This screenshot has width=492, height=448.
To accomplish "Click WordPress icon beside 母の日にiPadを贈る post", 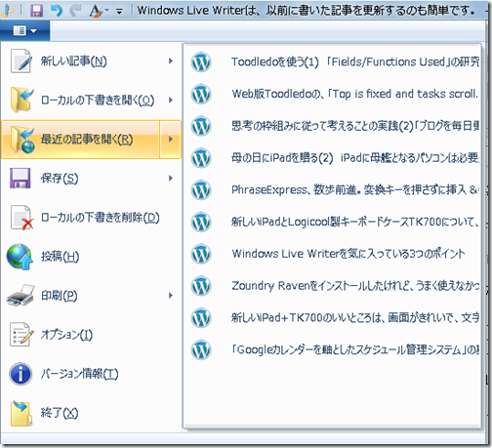I will [201, 158].
